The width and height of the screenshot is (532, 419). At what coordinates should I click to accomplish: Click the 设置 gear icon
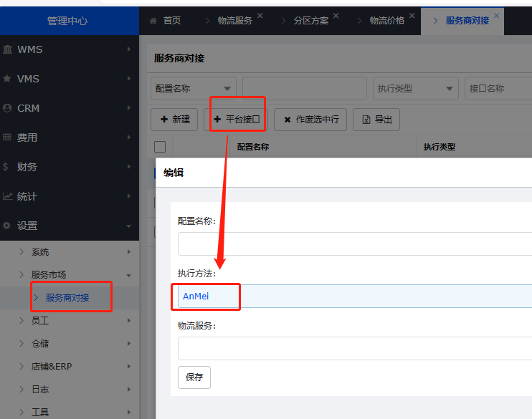7,226
